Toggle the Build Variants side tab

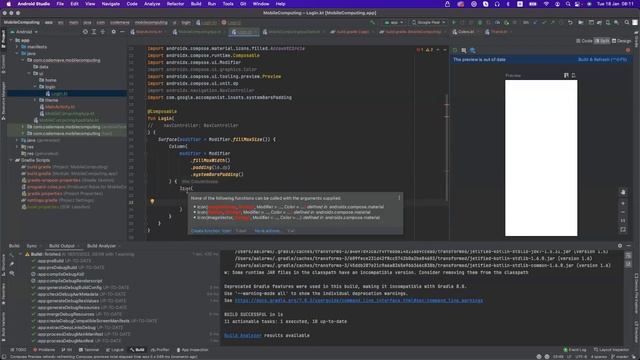[x=3, y=326]
